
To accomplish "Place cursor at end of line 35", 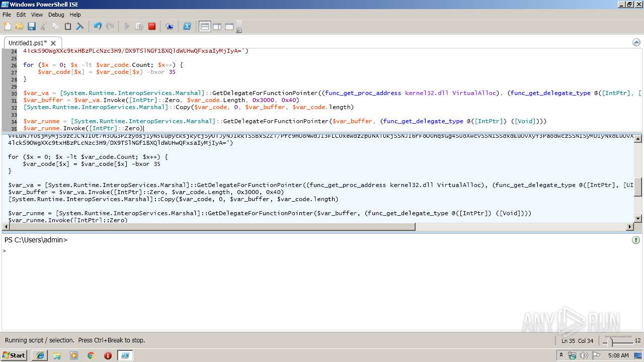I will pyautogui.click(x=144, y=128).
